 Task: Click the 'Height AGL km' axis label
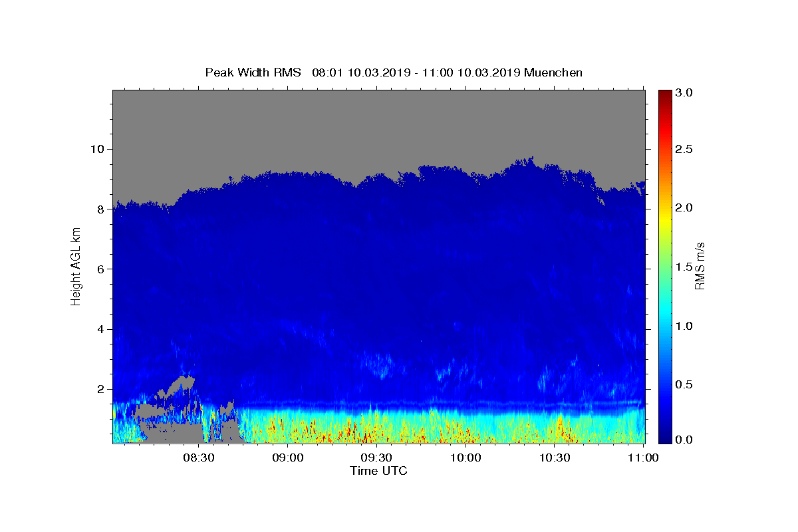[x=76, y=266]
